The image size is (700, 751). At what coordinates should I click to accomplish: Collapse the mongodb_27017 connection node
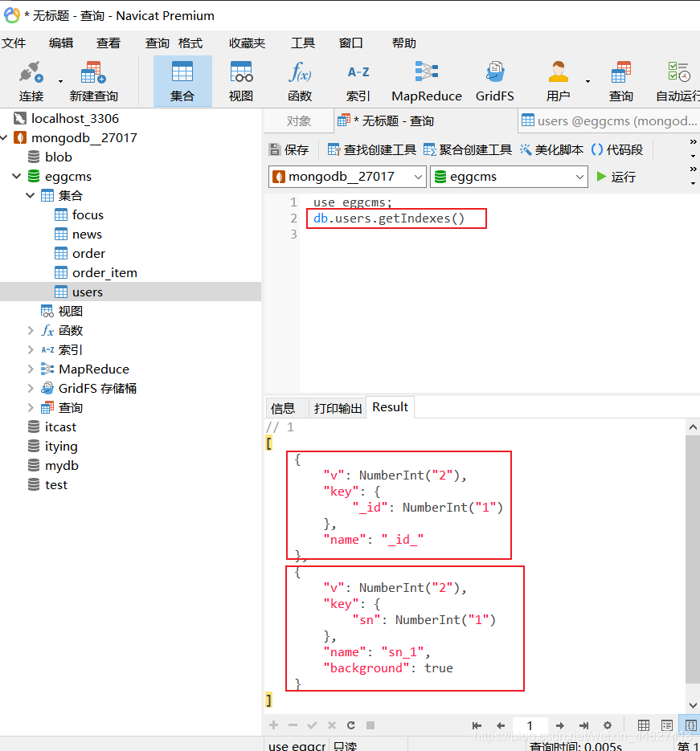click(x=4, y=138)
